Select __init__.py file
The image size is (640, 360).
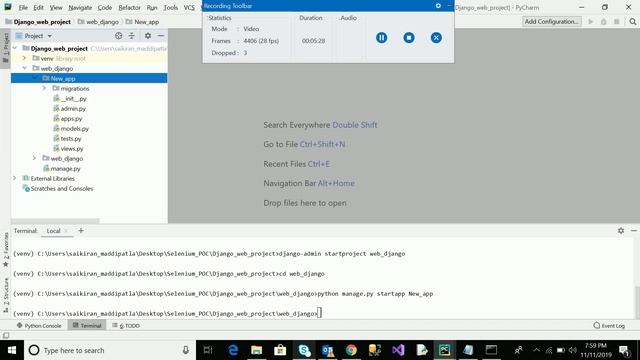tap(70, 98)
